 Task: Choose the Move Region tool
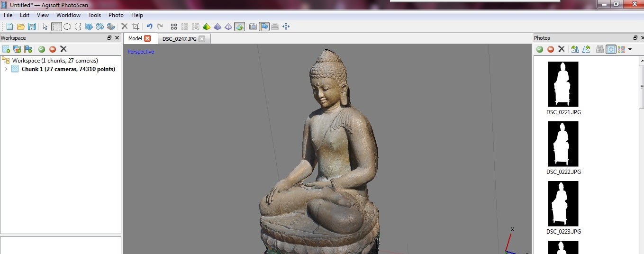tap(89, 27)
